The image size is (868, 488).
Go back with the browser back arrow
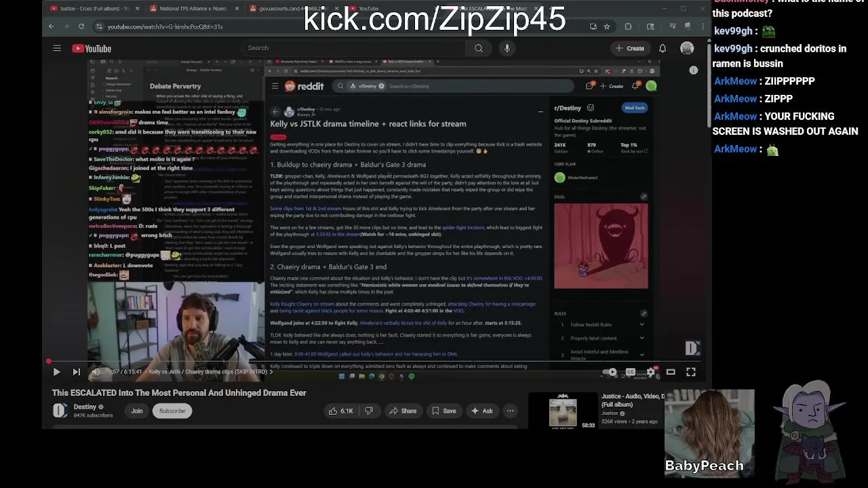52,26
